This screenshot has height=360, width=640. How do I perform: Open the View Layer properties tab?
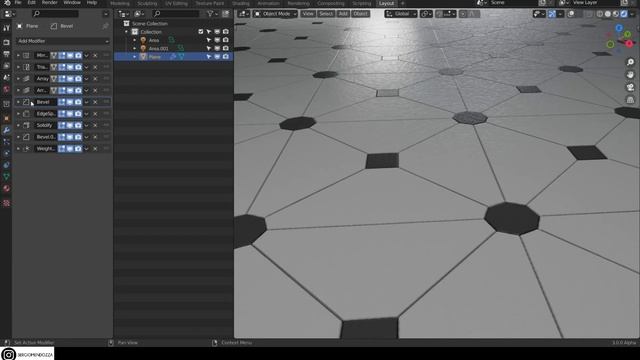click(6, 66)
